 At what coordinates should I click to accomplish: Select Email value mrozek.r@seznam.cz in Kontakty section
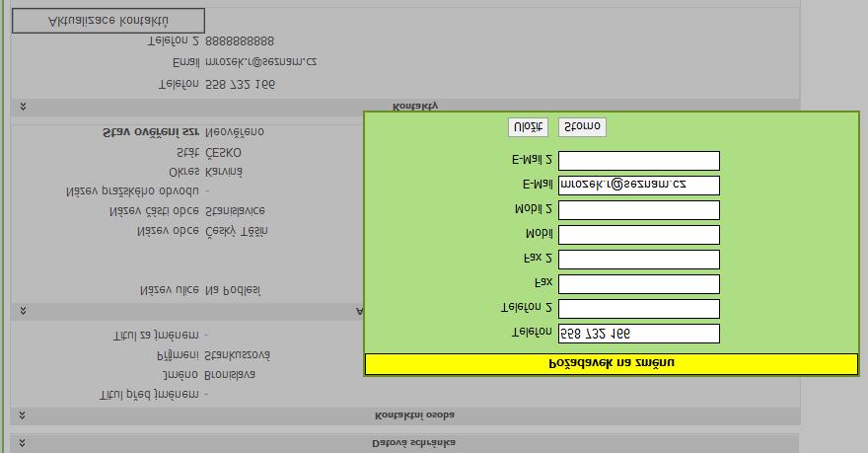coord(260,62)
